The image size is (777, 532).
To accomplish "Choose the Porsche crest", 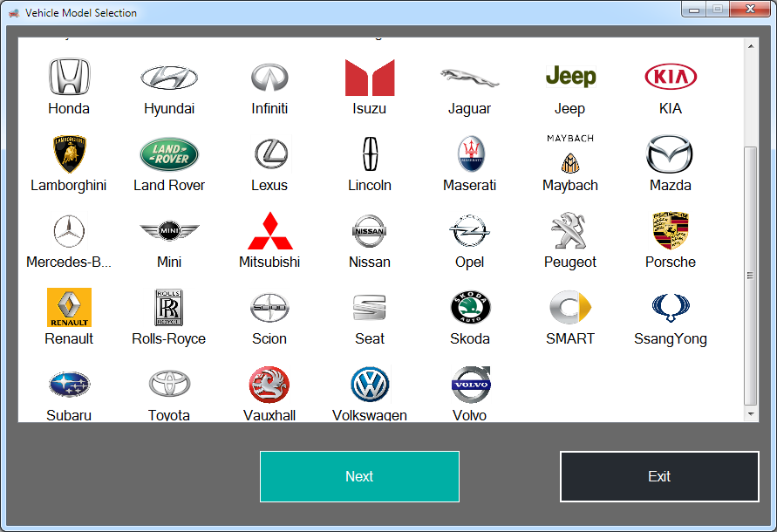I will (671, 230).
